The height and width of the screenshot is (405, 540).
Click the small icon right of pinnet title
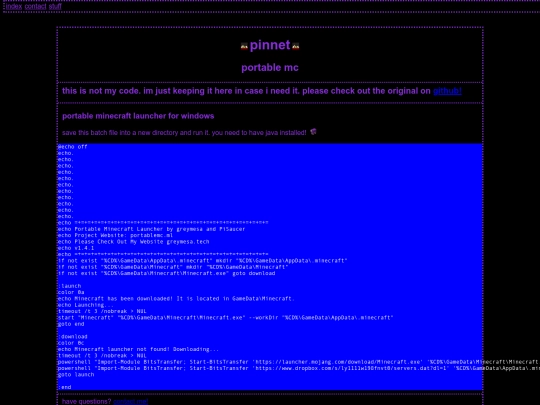[295, 46]
